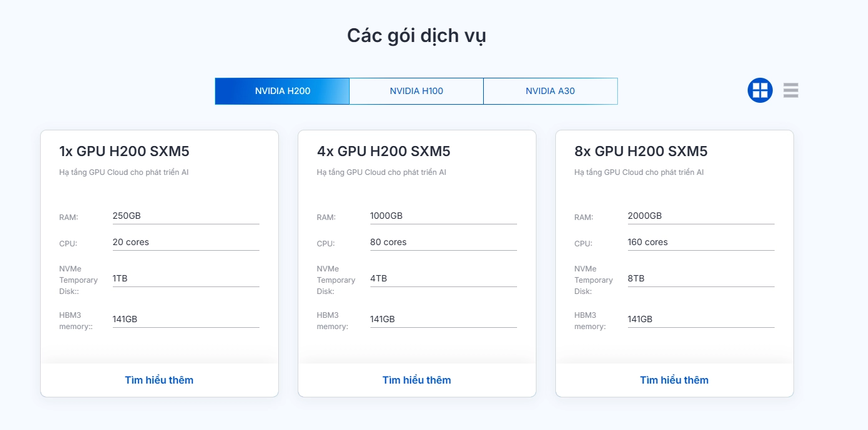Click the 4TB NVMe Temporary Disk field
The image size is (868, 430).
point(443,278)
